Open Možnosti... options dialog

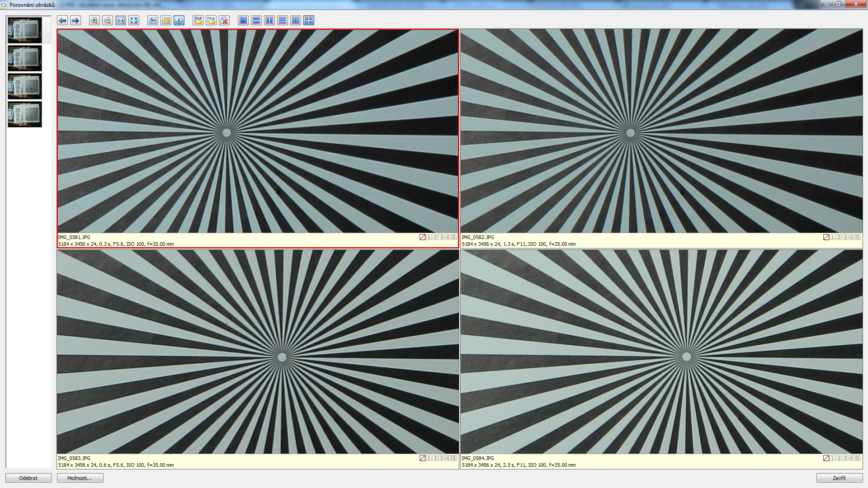pos(80,478)
